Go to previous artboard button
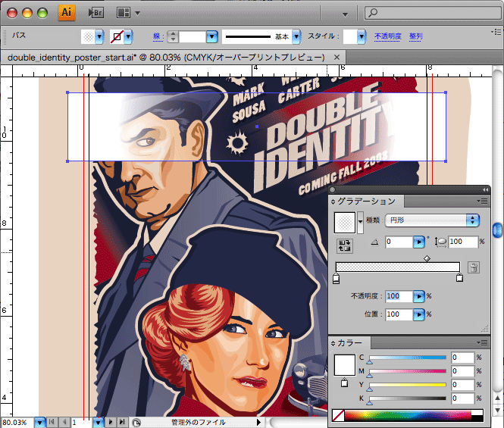 64,422
